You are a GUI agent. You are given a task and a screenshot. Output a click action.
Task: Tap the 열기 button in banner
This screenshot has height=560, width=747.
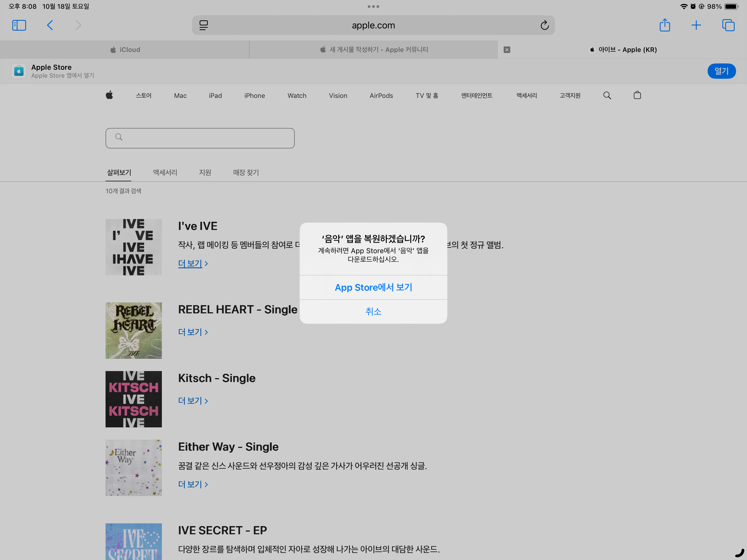pos(721,71)
